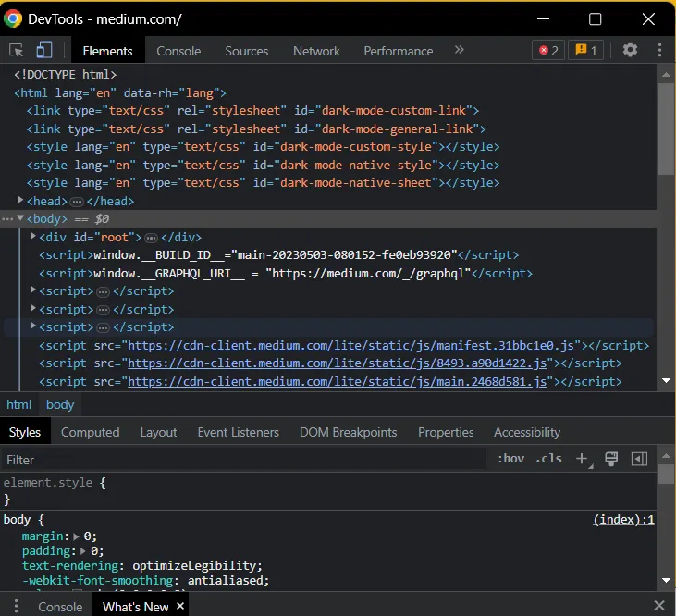This screenshot has width=676, height=616.
Task: Switch to the Styles pane tab
Action: 25,432
